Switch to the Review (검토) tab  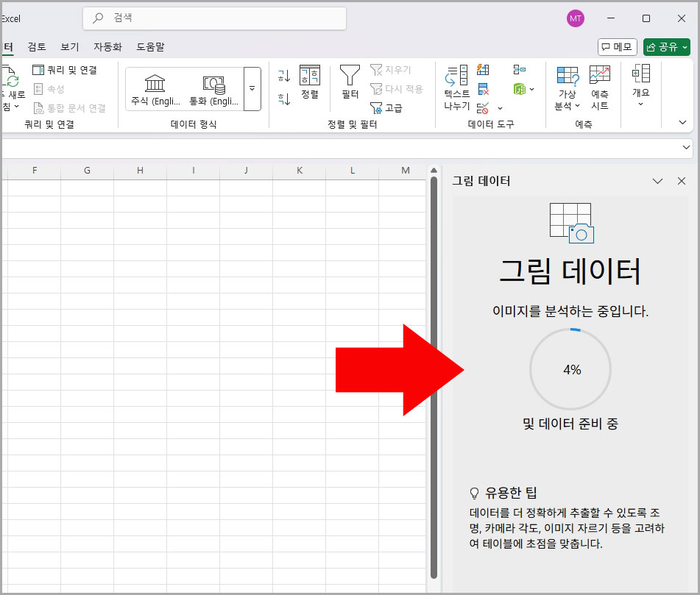click(37, 47)
